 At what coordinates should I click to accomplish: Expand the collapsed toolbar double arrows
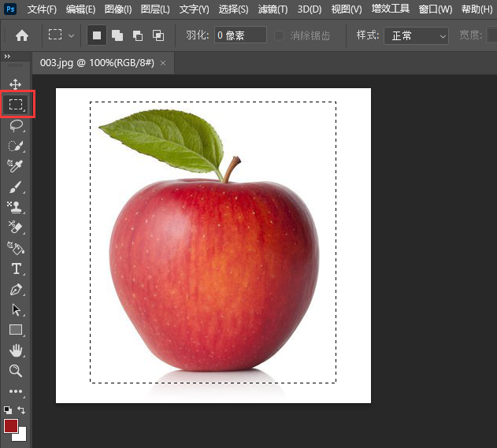pyautogui.click(x=8, y=57)
